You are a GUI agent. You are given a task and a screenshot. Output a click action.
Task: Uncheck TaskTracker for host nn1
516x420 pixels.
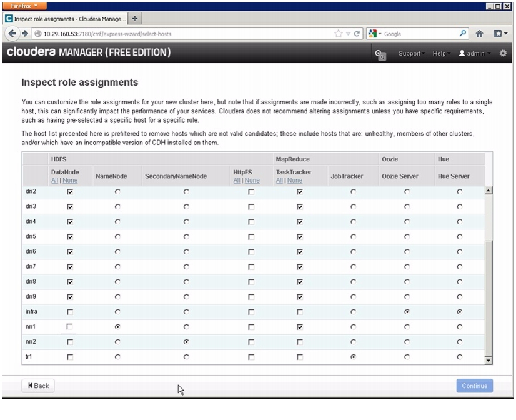[299, 327]
